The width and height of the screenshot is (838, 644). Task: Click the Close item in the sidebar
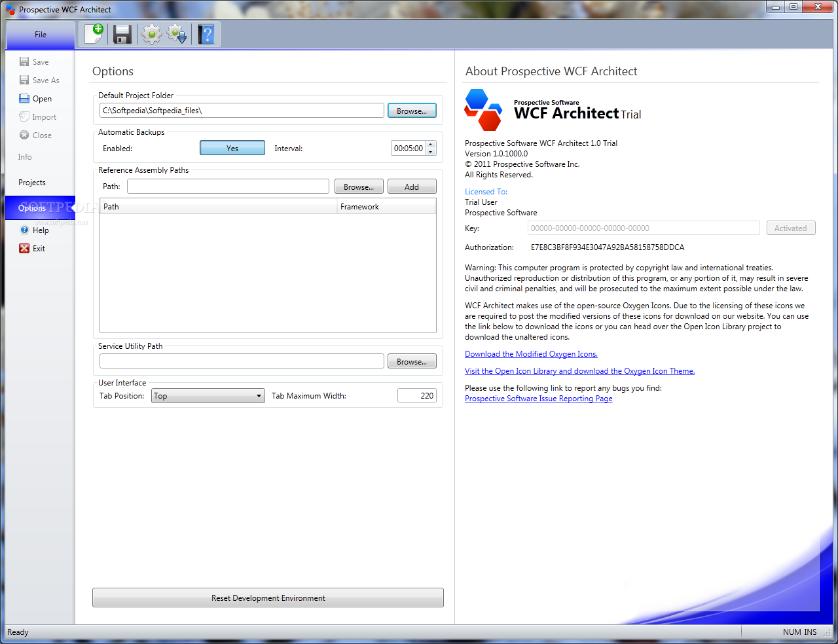click(35, 135)
